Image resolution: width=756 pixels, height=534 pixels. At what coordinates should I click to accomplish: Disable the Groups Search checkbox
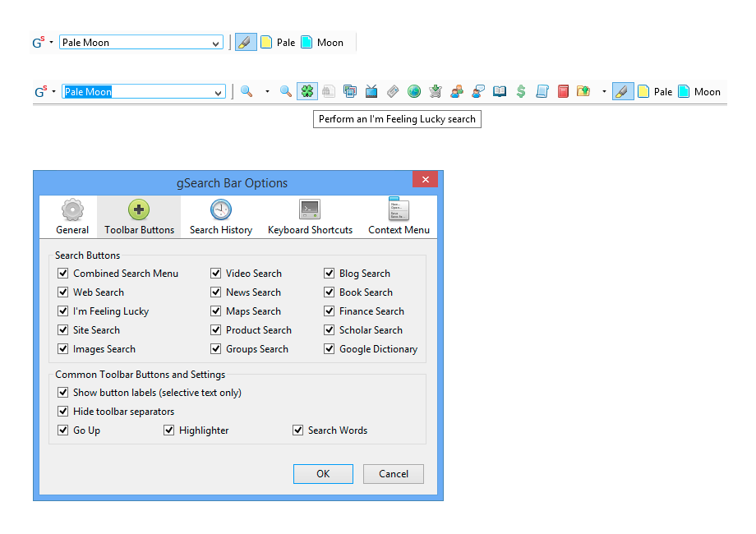click(215, 348)
